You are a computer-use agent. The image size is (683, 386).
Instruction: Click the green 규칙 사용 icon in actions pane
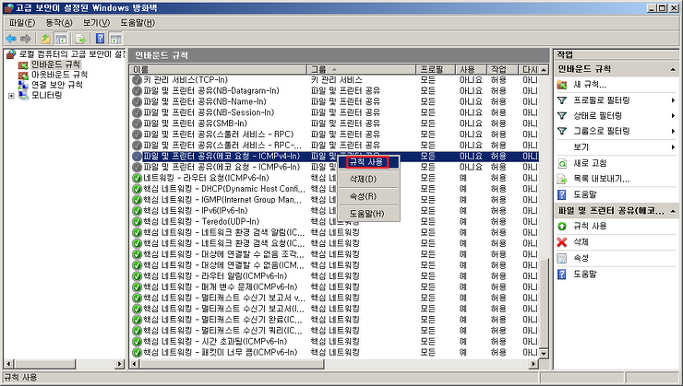click(x=562, y=226)
